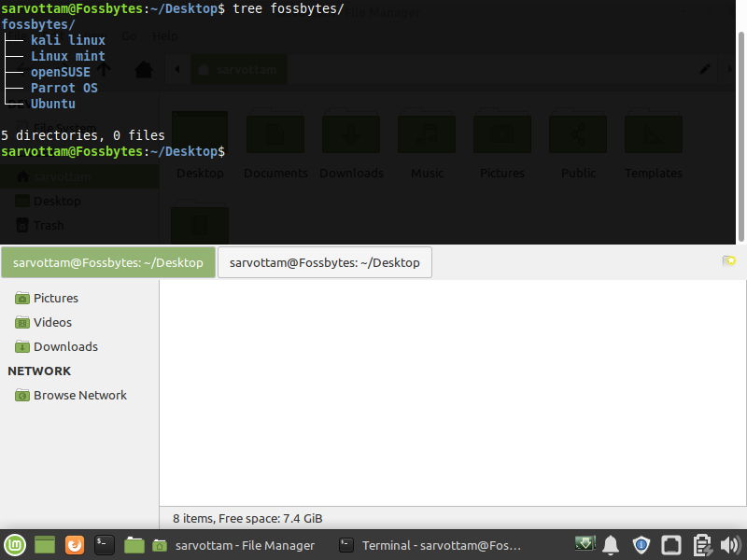747x560 pixels.
Task: Open the Help menu
Action: (x=165, y=35)
